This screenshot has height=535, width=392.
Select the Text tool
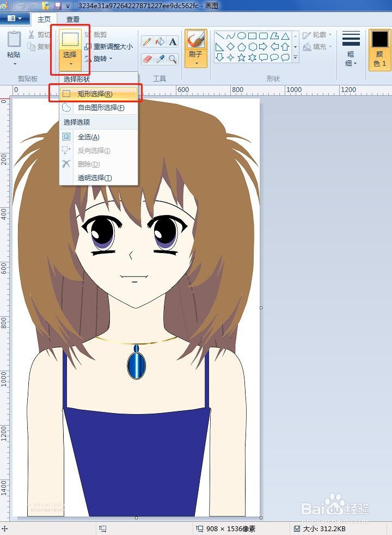pyautogui.click(x=173, y=41)
